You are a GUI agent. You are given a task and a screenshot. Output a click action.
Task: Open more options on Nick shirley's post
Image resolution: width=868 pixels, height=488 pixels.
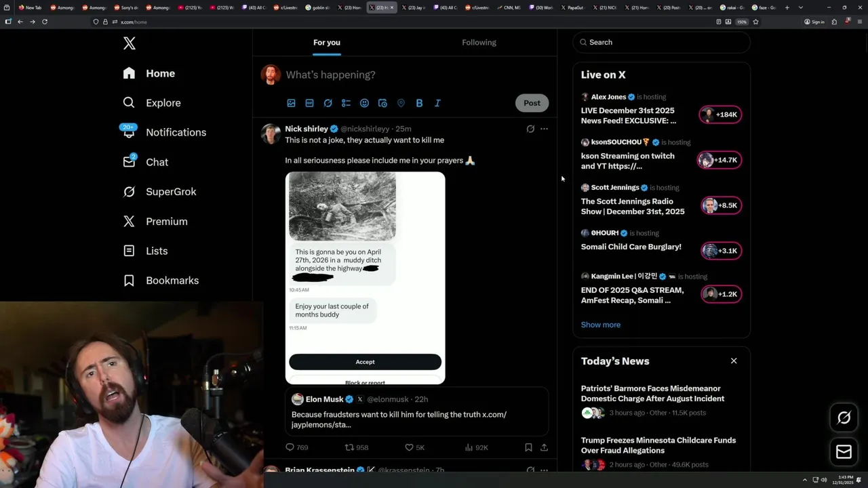coord(544,129)
